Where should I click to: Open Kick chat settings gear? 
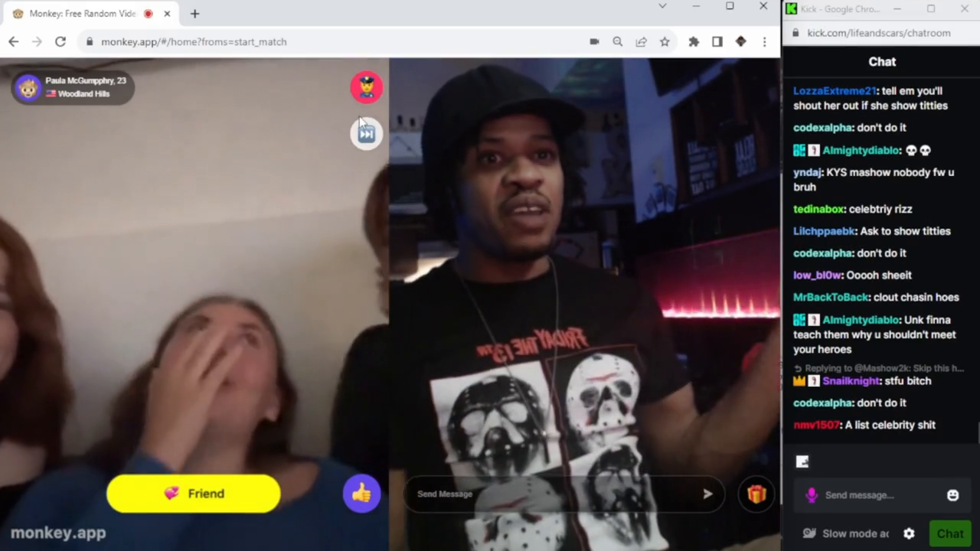pos(909,533)
